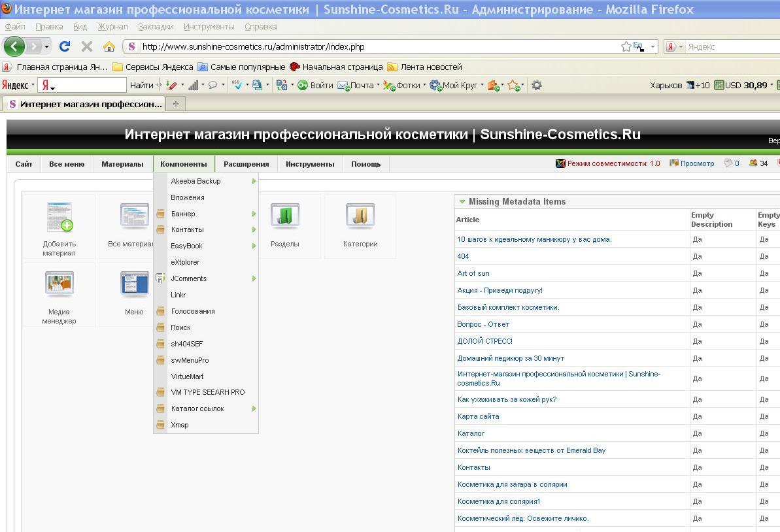Open the article "ДОЛОЙ СТРЕСС!"
780x532 pixels.
[x=484, y=341]
